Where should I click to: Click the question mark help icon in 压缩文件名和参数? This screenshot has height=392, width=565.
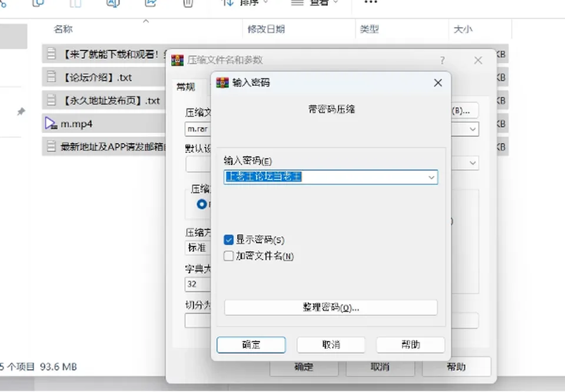(x=443, y=61)
